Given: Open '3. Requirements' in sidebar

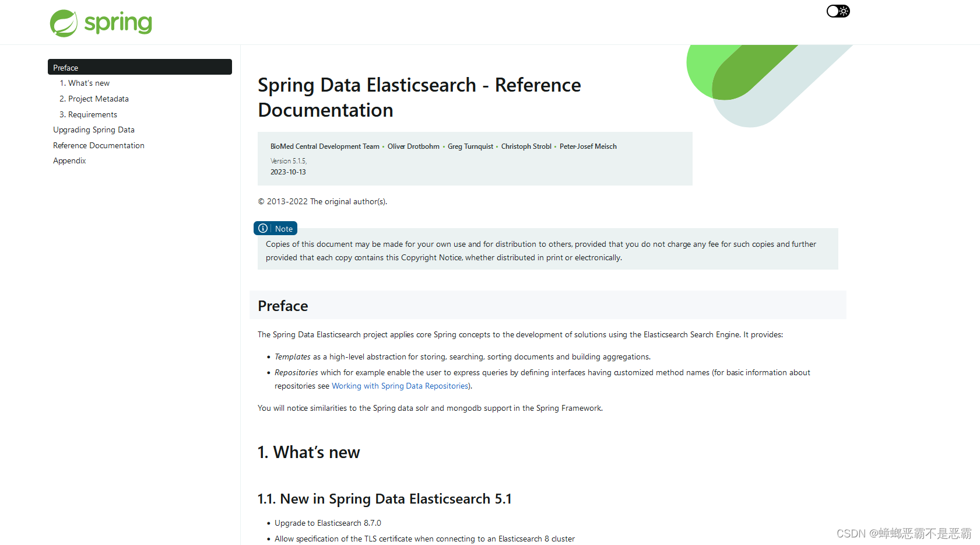Looking at the screenshot, I should pos(88,114).
